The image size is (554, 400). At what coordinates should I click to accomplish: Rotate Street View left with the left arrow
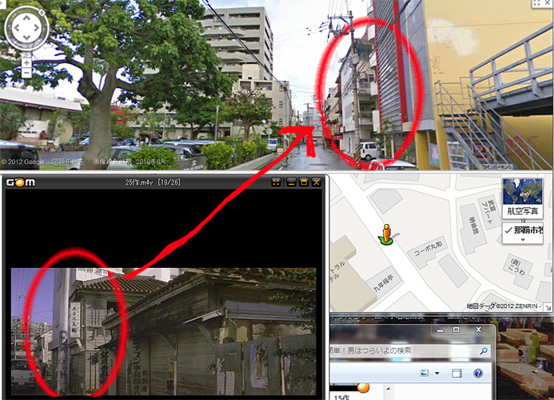[x=16, y=28]
